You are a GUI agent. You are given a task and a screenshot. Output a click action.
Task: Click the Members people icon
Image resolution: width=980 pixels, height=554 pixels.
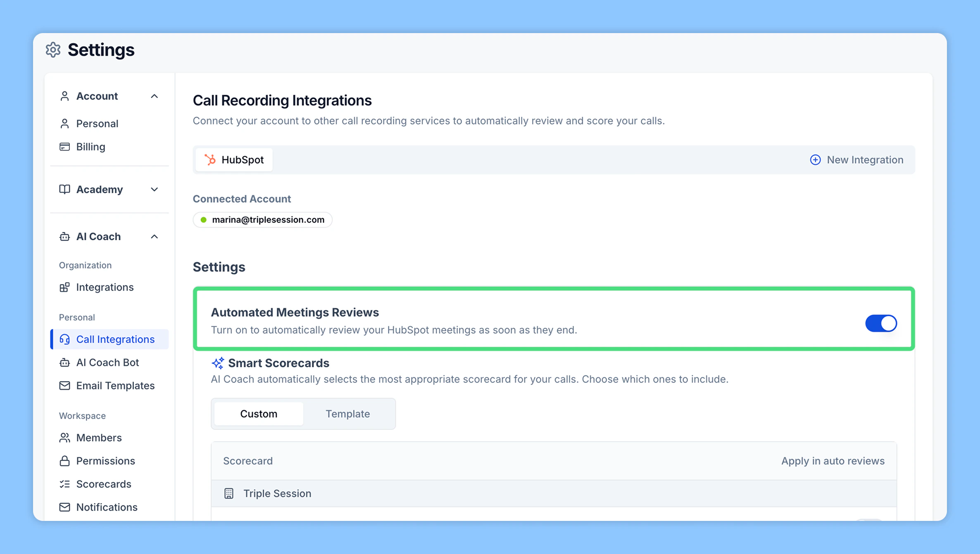coord(64,438)
